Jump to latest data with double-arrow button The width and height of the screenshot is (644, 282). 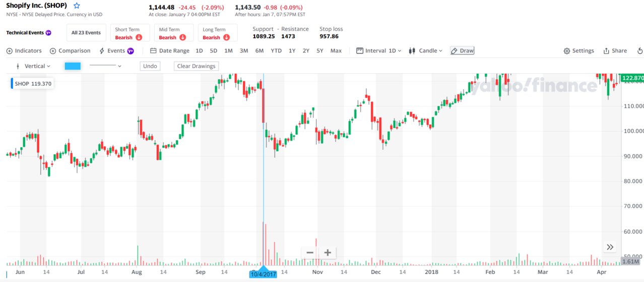(610, 247)
